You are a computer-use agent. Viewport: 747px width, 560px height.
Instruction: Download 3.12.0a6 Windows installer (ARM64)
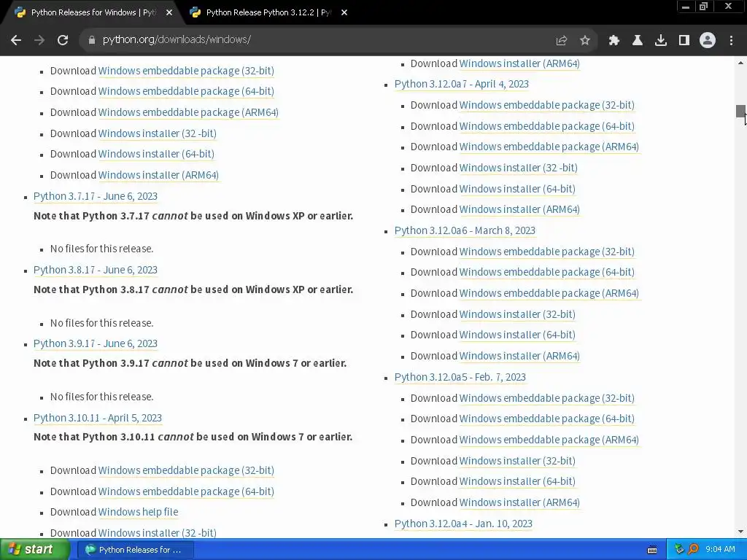click(x=519, y=356)
